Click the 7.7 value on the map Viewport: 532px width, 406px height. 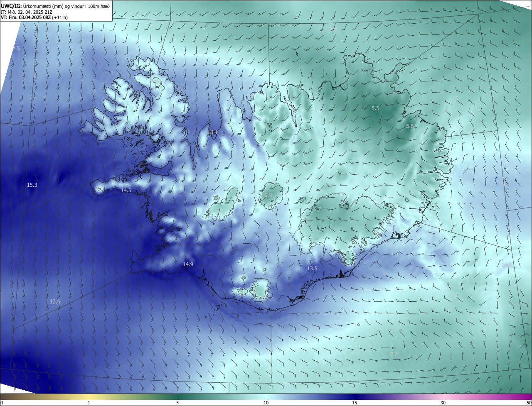point(394,354)
